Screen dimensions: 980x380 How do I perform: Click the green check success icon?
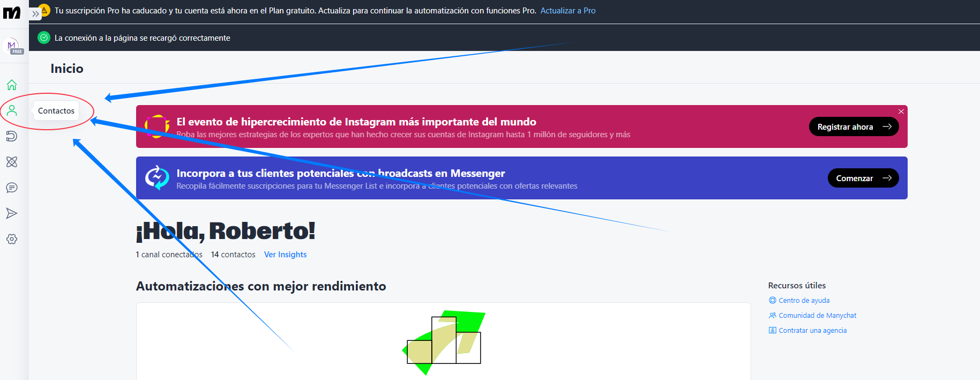pyautogui.click(x=44, y=38)
